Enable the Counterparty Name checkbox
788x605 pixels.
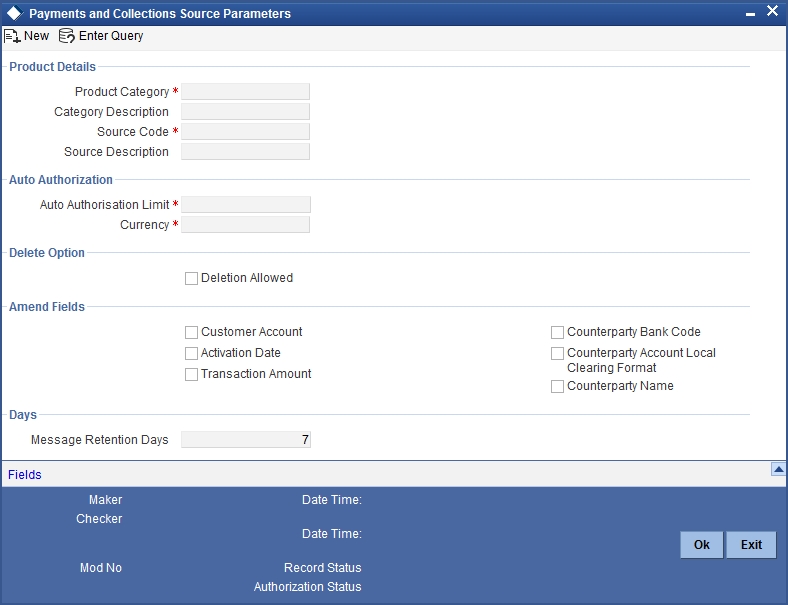(x=557, y=386)
